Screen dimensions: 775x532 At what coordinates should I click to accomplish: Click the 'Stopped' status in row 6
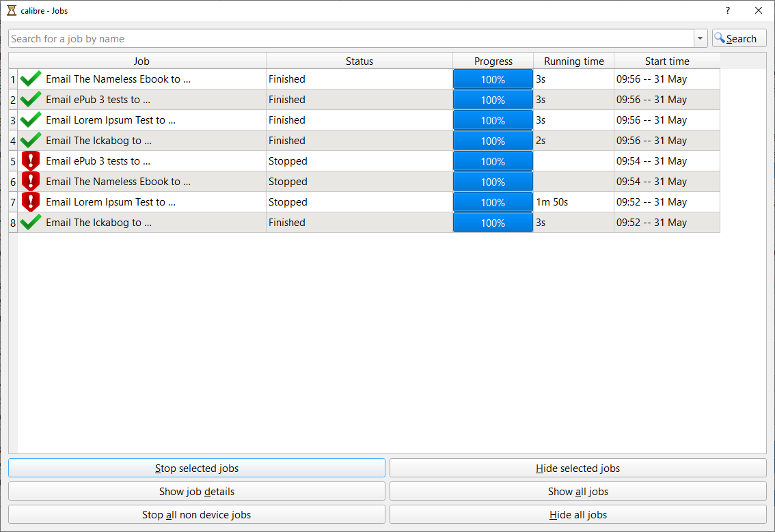pos(288,181)
